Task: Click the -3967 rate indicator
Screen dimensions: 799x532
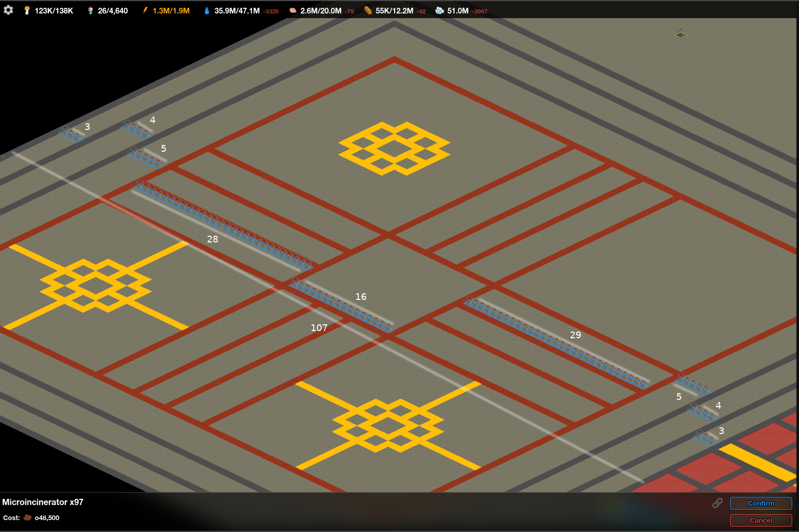Action: (480, 11)
